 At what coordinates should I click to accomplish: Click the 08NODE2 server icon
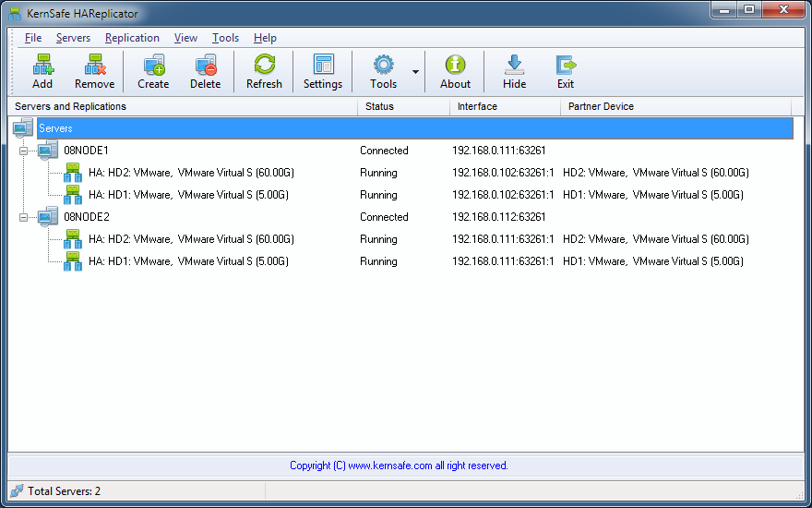click(x=48, y=217)
